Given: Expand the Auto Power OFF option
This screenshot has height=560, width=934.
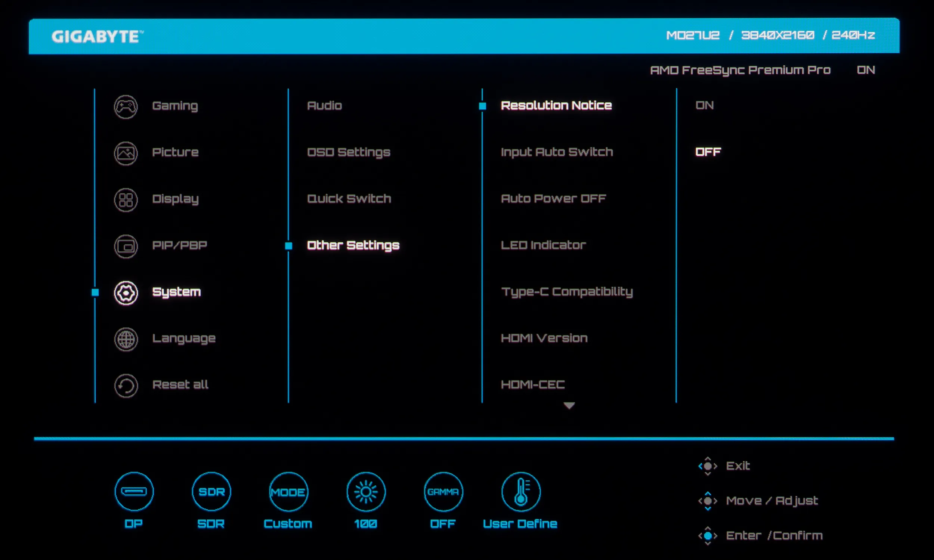Looking at the screenshot, I should coord(553,199).
